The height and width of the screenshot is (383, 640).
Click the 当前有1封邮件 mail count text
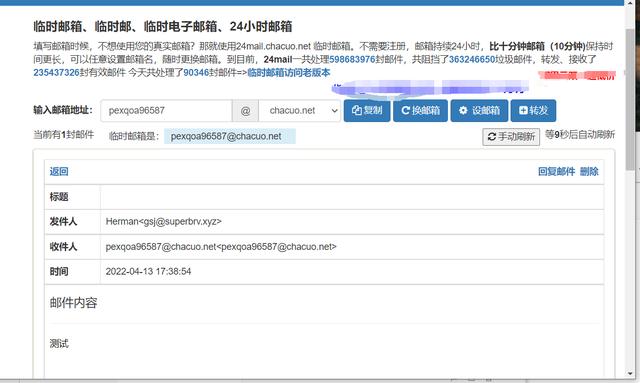coord(64,135)
